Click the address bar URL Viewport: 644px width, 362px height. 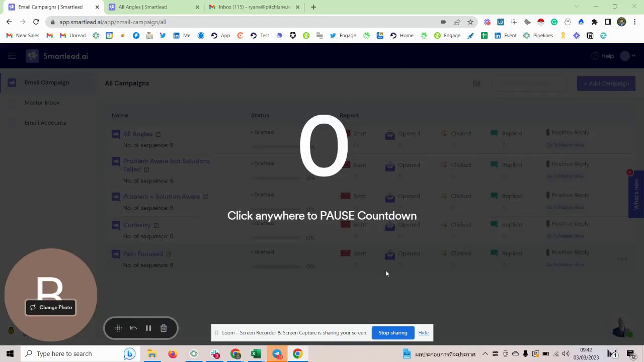pos(113,22)
